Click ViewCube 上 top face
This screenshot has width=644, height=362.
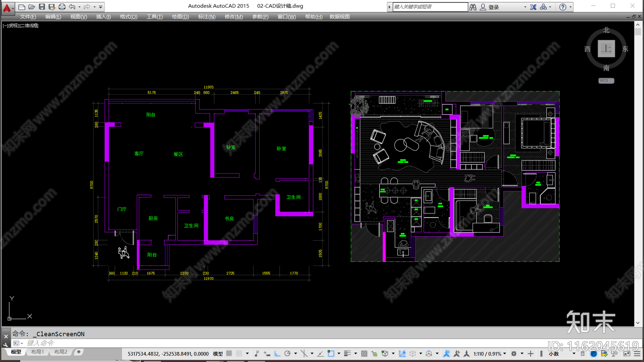pos(606,49)
